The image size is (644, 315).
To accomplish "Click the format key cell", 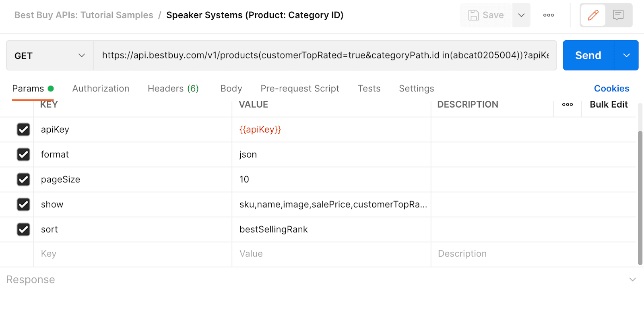I will pyautogui.click(x=133, y=155).
